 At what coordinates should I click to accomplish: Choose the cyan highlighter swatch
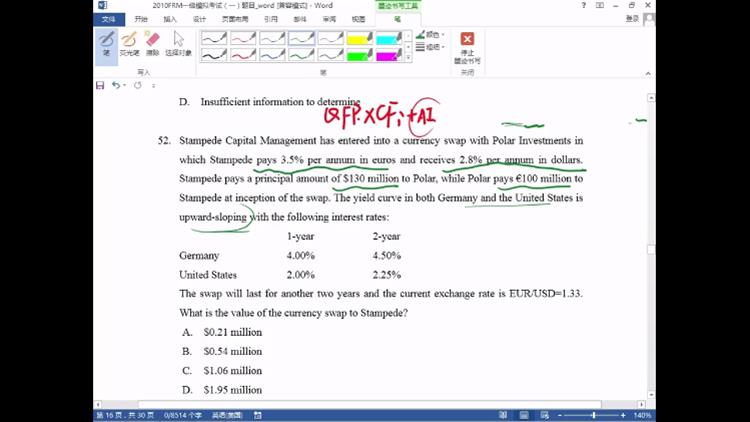tap(389, 38)
